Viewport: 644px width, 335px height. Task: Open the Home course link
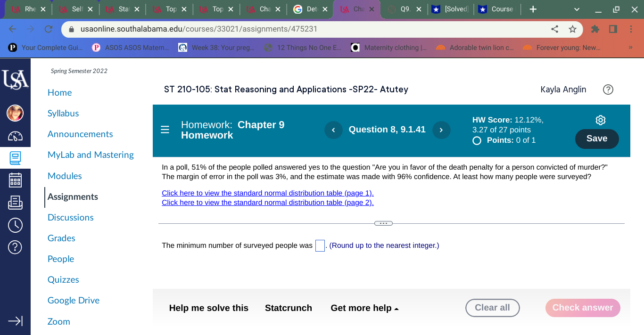(x=60, y=93)
